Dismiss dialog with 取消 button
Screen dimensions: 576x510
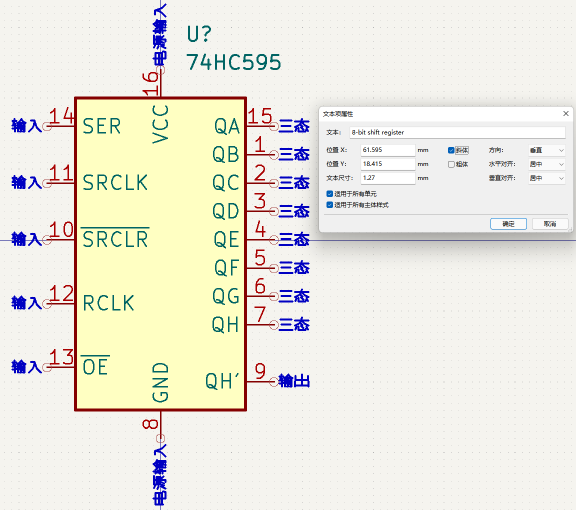550,224
